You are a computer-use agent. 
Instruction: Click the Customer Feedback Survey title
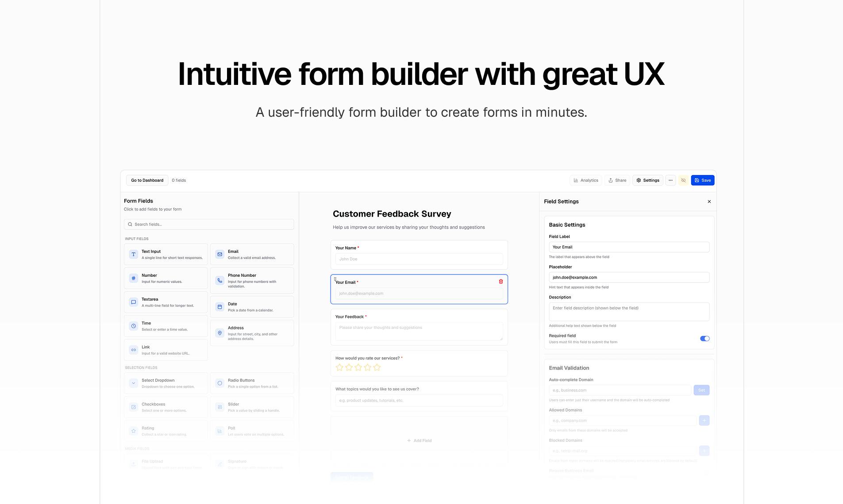pos(392,214)
